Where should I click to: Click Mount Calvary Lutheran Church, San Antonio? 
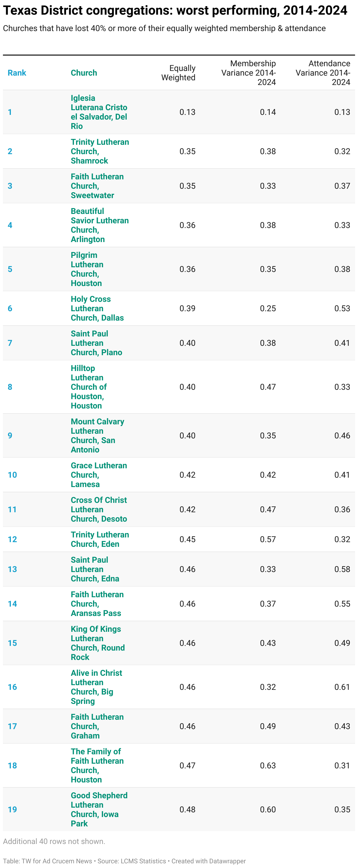(97, 435)
